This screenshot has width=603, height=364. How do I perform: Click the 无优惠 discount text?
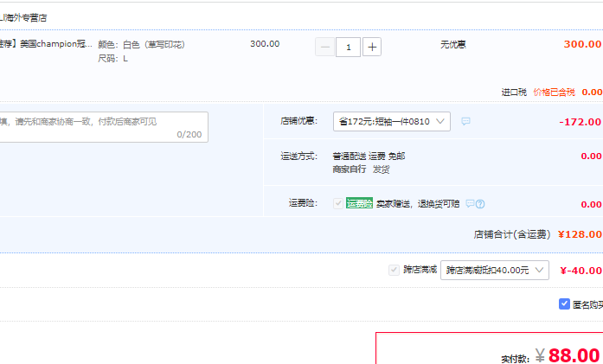[453, 45]
